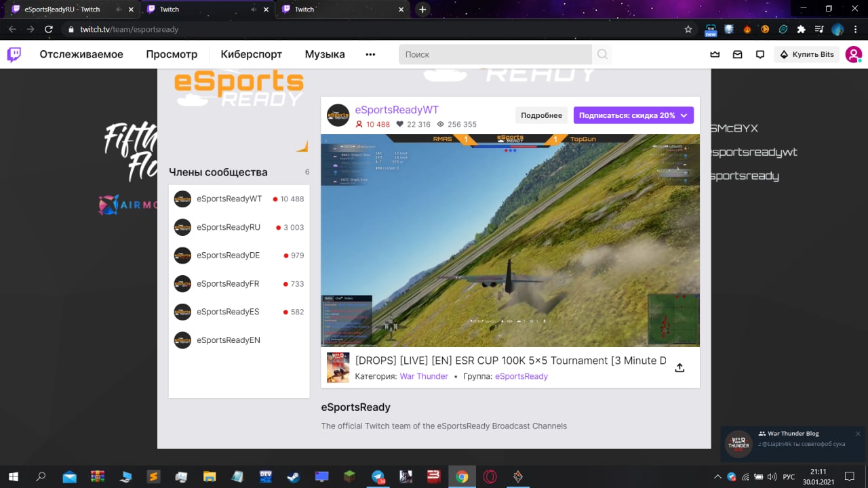Open the Opera taskbar icon
This screenshot has height=488, width=868.
tap(490, 476)
